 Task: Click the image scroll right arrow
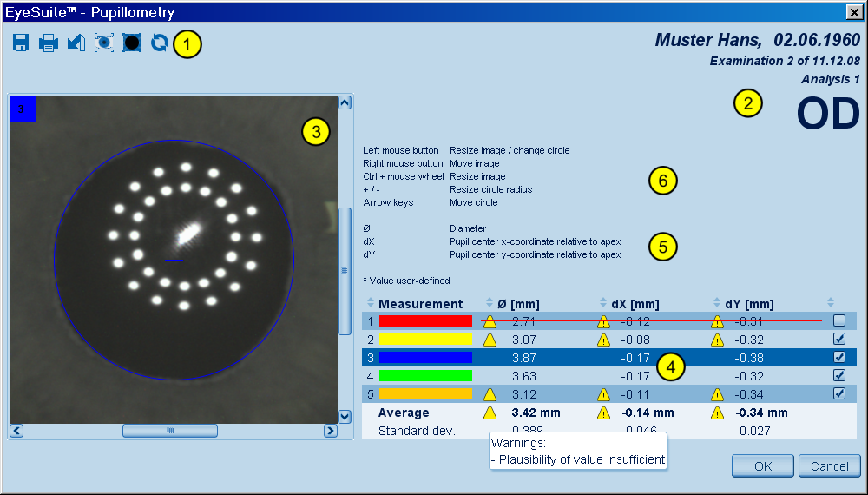tap(330, 431)
